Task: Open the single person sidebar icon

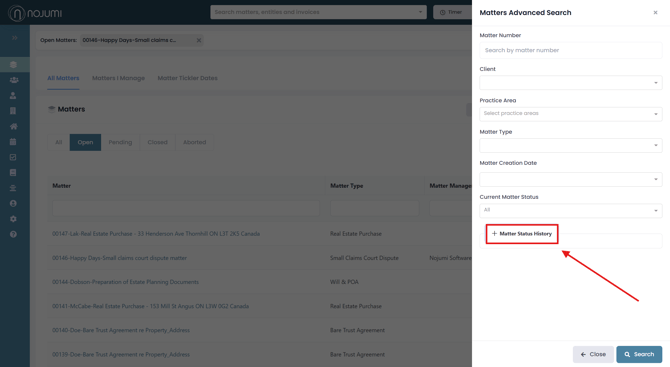Action: coord(13,95)
